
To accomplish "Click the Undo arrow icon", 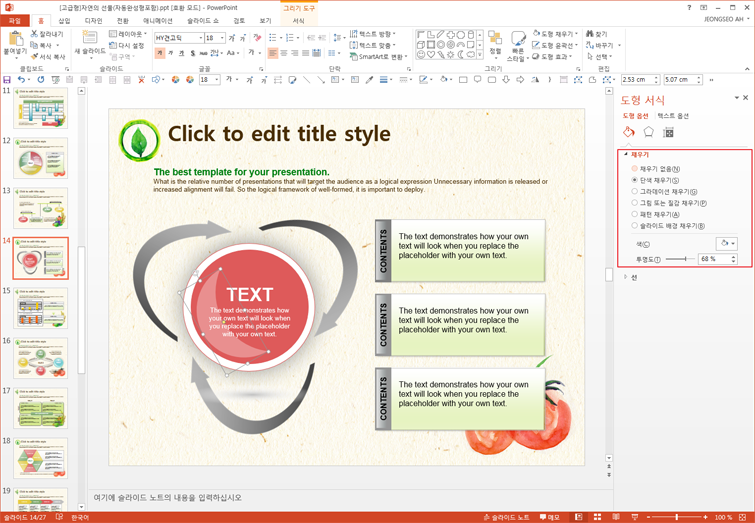I will tap(21, 80).
